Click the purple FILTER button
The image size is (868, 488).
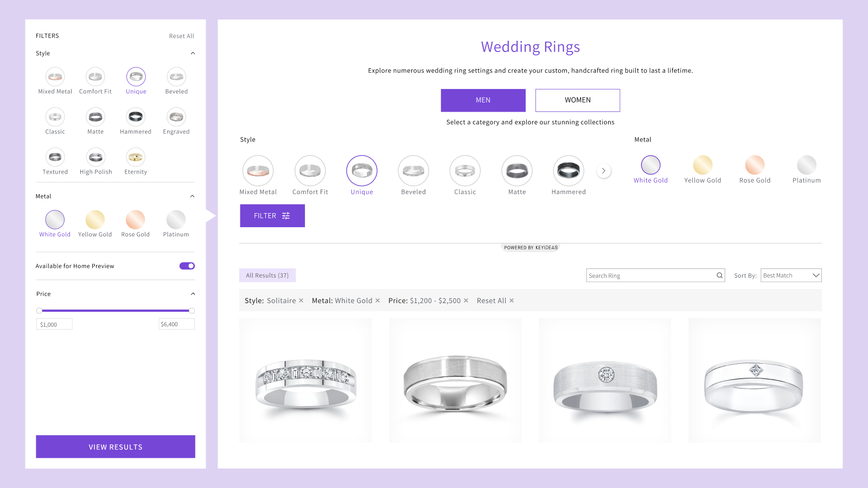[x=272, y=216]
